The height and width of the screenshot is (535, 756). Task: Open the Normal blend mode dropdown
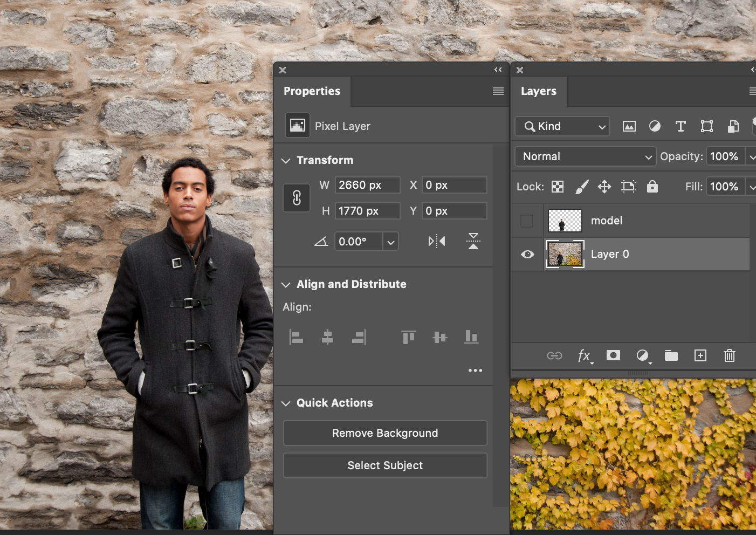[585, 156]
